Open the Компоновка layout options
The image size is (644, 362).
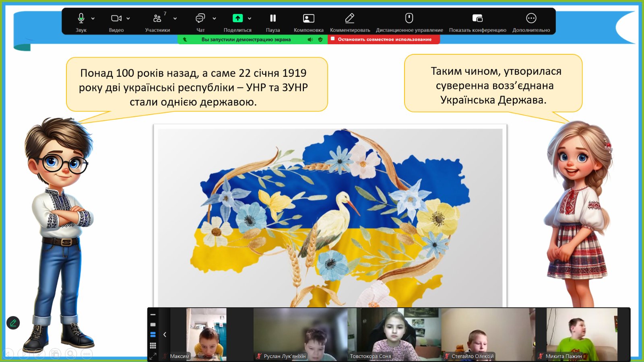point(308,19)
